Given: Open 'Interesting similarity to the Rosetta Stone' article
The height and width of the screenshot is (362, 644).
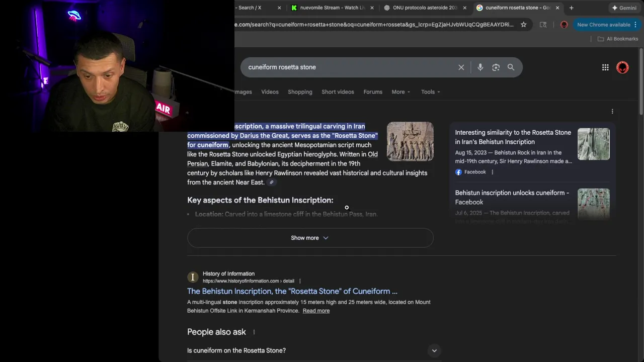Looking at the screenshot, I should [x=513, y=137].
